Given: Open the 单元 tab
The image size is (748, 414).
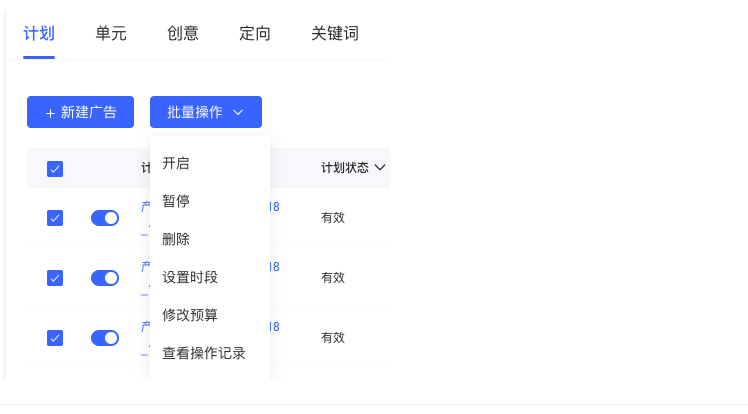Looking at the screenshot, I should (x=111, y=33).
